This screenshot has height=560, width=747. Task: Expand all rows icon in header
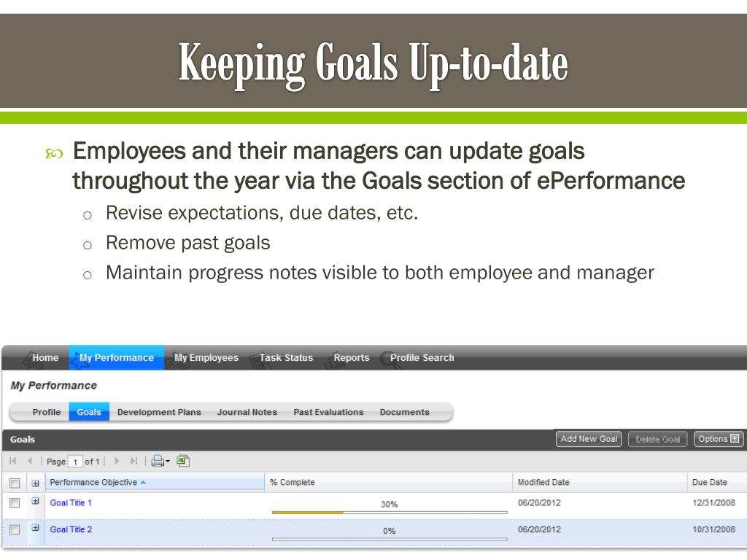35,483
